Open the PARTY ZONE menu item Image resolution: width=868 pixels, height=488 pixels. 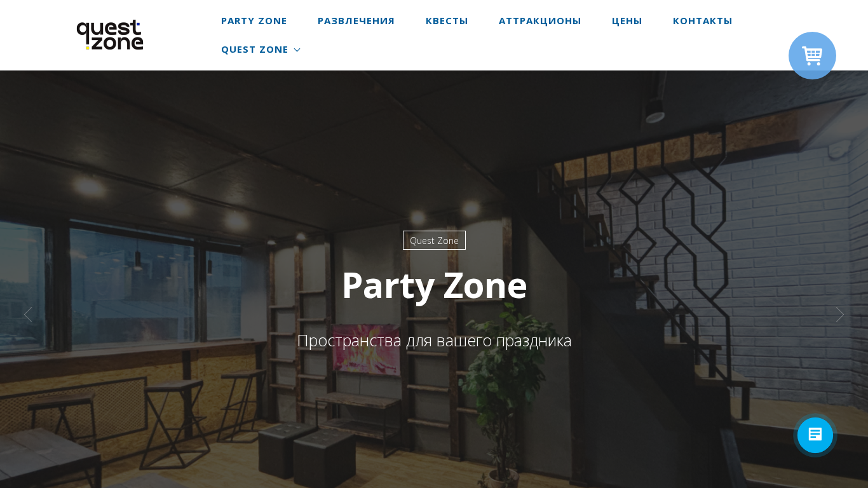point(254,21)
